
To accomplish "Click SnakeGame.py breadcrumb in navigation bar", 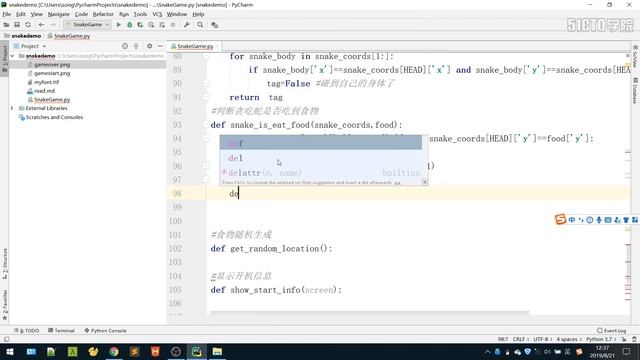I will click(72, 36).
